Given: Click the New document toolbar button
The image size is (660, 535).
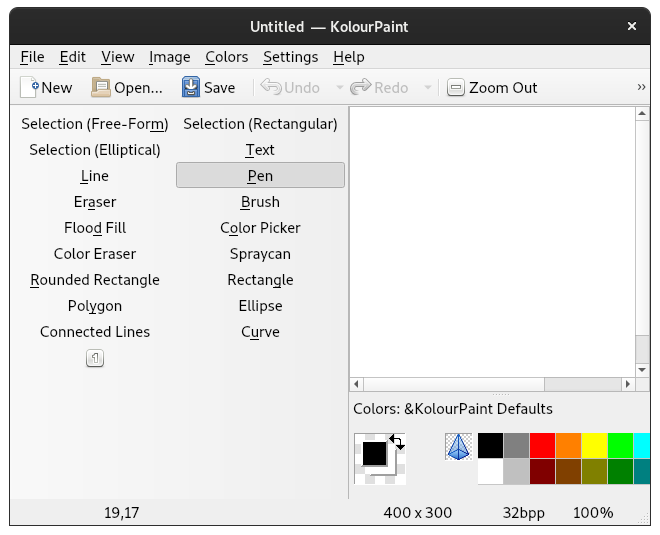Looking at the screenshot, I should coord(46,88).
